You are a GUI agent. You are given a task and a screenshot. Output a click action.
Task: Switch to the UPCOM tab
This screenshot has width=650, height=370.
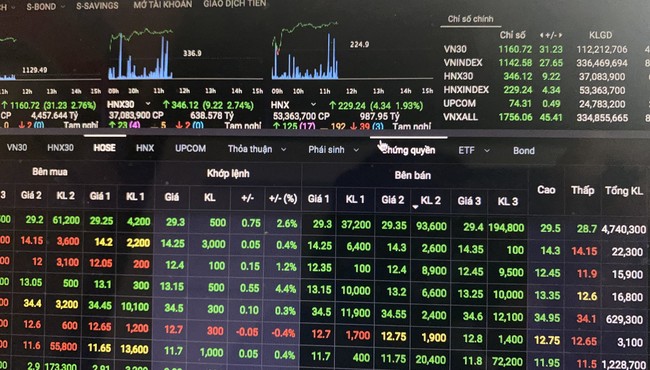(x=190, y=148)
